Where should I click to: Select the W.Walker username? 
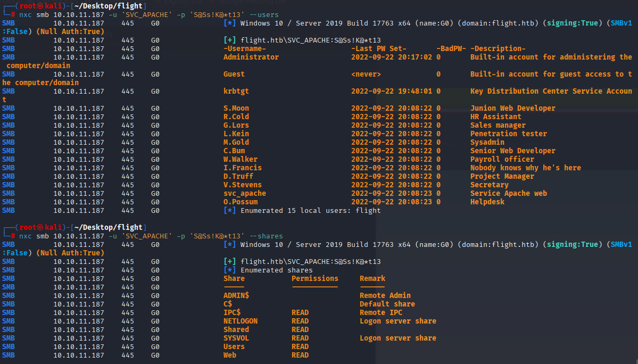(x=241, y=160)
